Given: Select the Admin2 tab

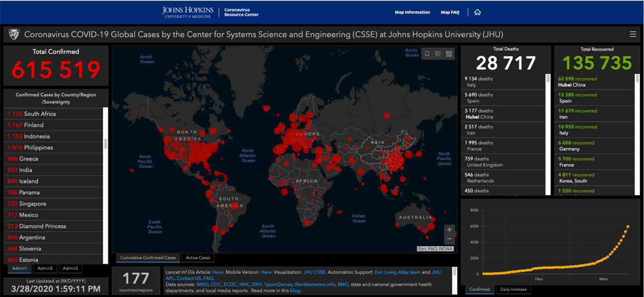Looking at the screenshot, I should pyautogui.click(x=45, y=268).
